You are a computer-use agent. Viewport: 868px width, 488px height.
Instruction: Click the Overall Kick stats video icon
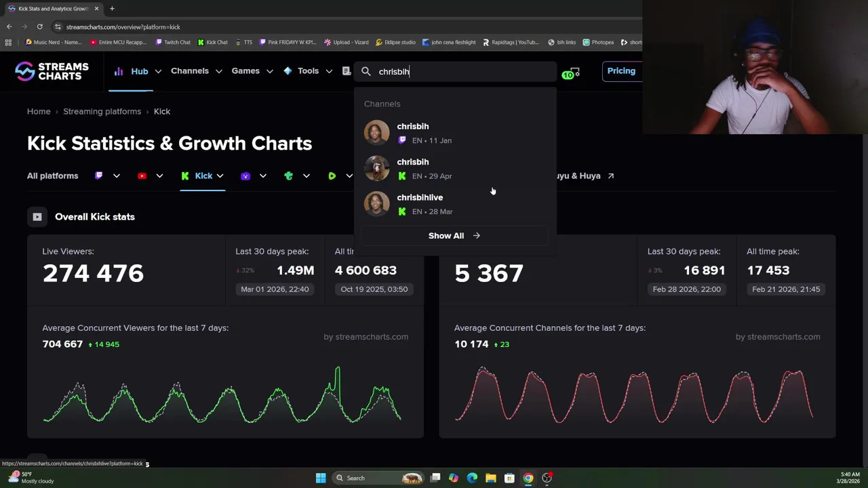pos(37,217)
